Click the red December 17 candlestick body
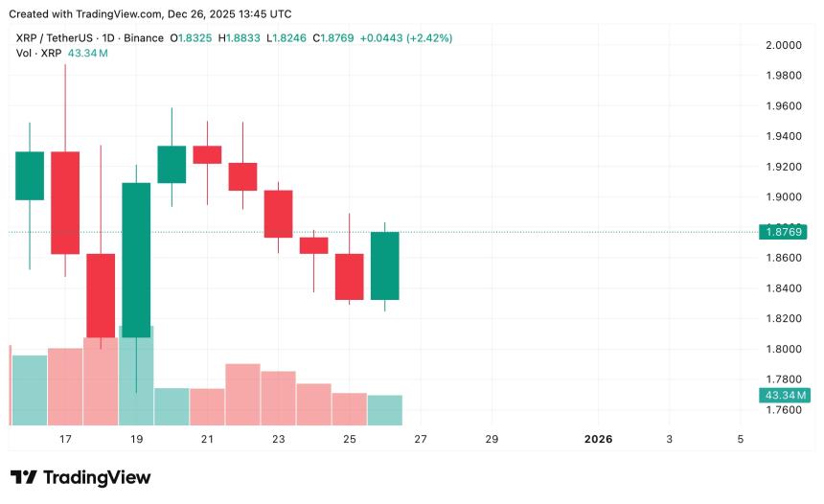Image resolution: width=824 pixels, height=504 pixels. click(65, 202)
